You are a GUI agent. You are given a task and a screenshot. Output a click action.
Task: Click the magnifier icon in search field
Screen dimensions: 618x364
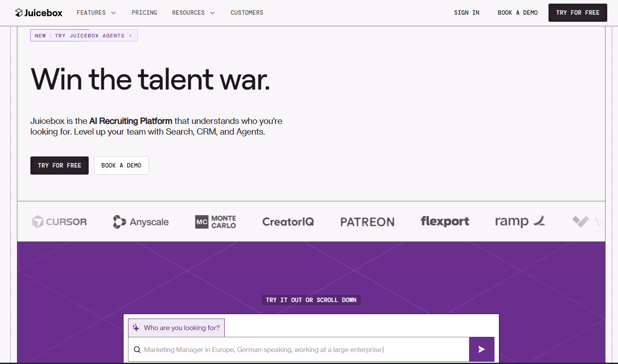tap(137, 350)
